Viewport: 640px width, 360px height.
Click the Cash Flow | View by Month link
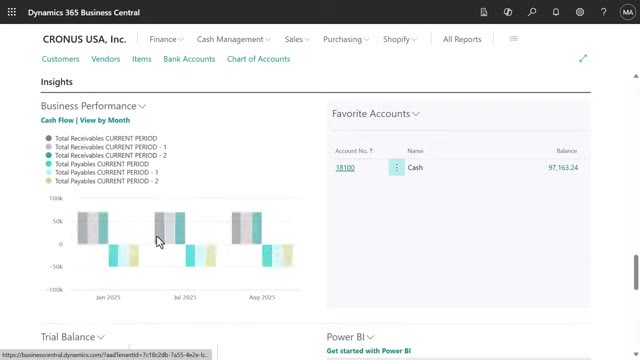[x=85, y=120]
